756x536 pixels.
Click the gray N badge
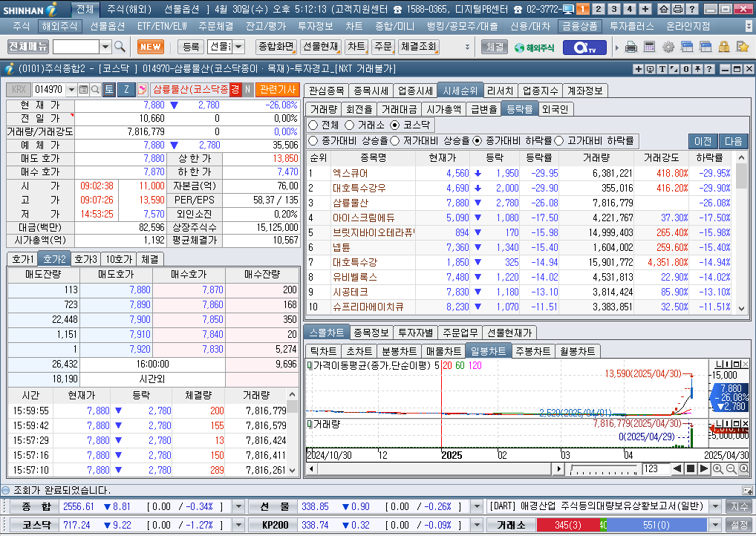tap(247, 89)
